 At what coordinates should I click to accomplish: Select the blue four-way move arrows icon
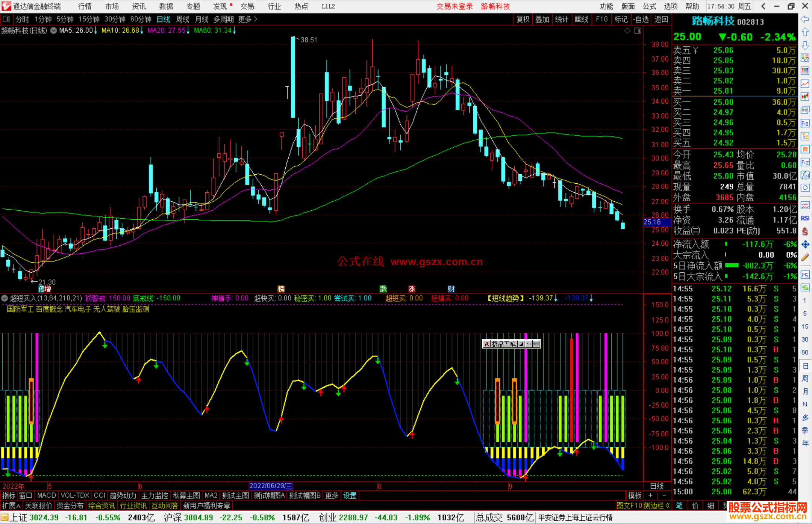805,245
